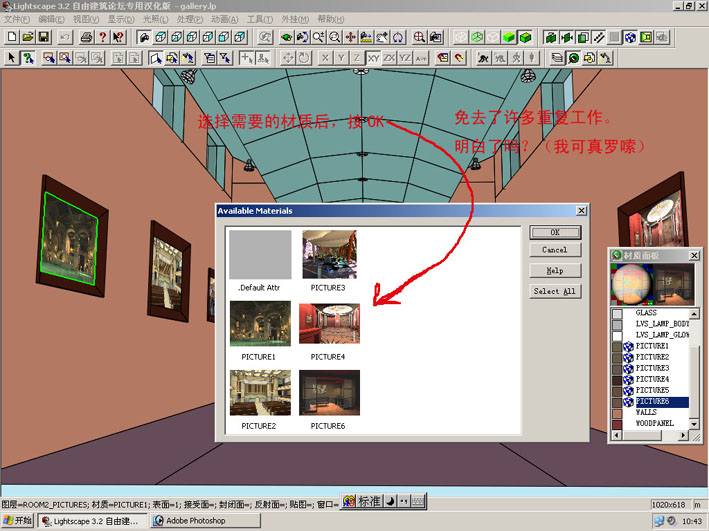The width and height of the screenshot is (709, 531).
Task: Open the 显示(D) menu
Action: coord(121,19)
